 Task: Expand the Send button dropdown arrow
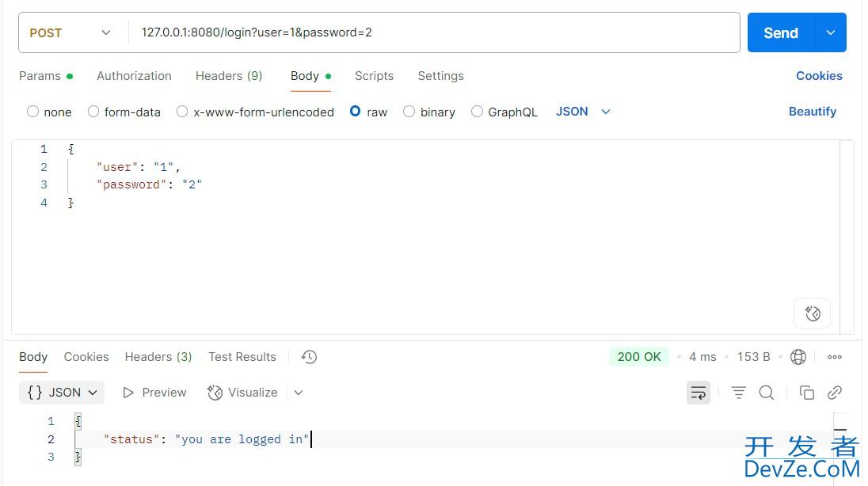[830, 32]
